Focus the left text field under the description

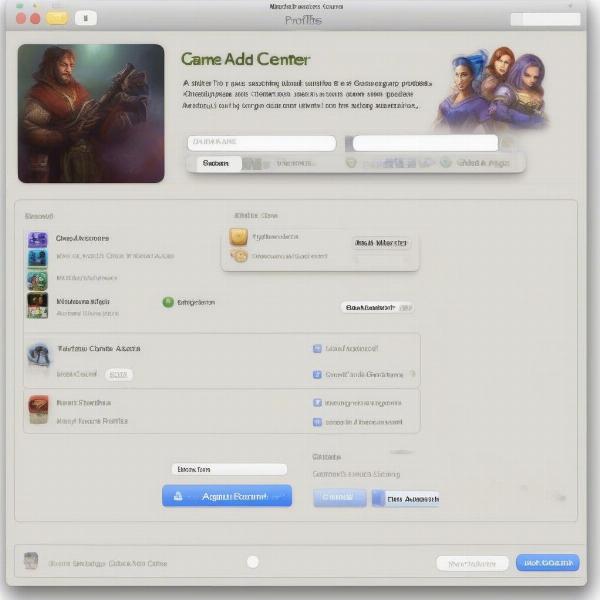tap(262, 143)
